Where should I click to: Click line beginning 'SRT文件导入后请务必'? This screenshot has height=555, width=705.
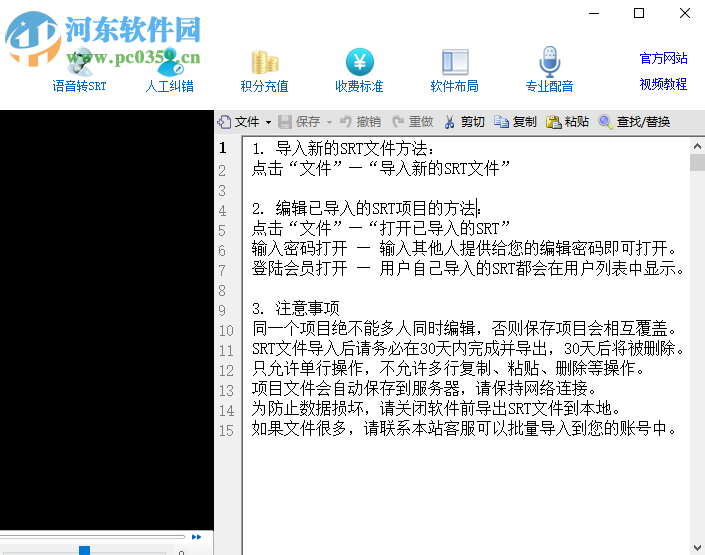coord(468,349)
